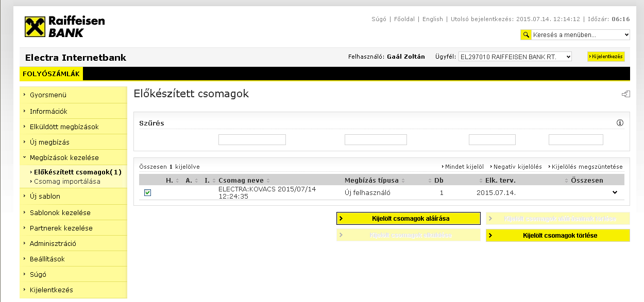Click the filter field above Elk. terv.

[492, 139]
